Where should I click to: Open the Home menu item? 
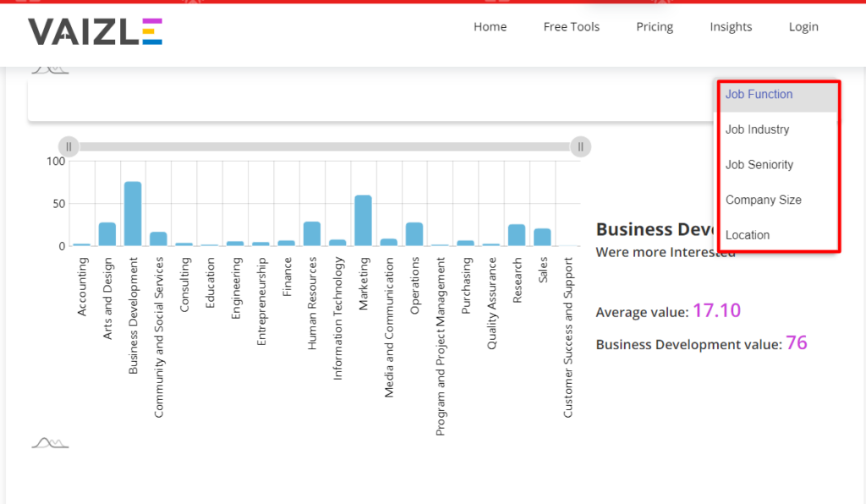point(490,26)
